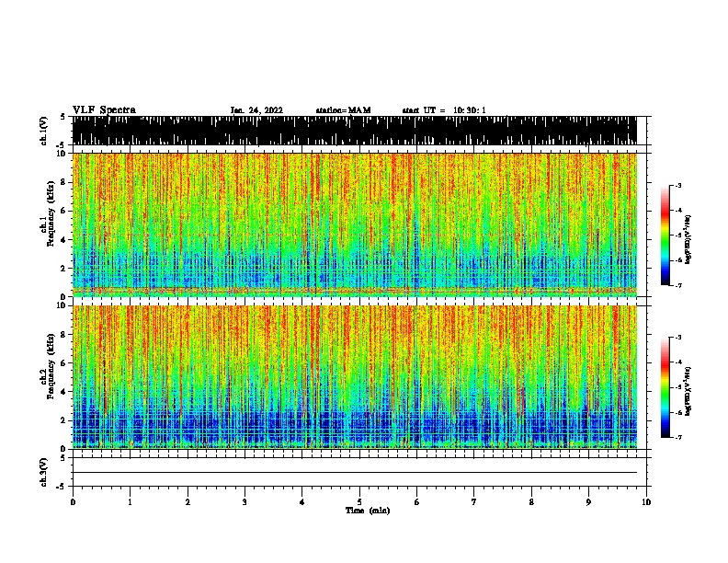Image resolution: width=728 pixels, height=563 pixels.
Task: Click time axis tick label "2"
Action: click(188, 502)
